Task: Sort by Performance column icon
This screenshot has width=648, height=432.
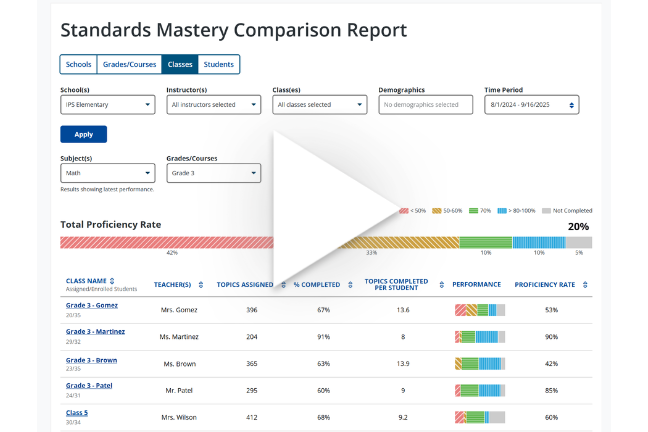Action: (x=502, y=285)
